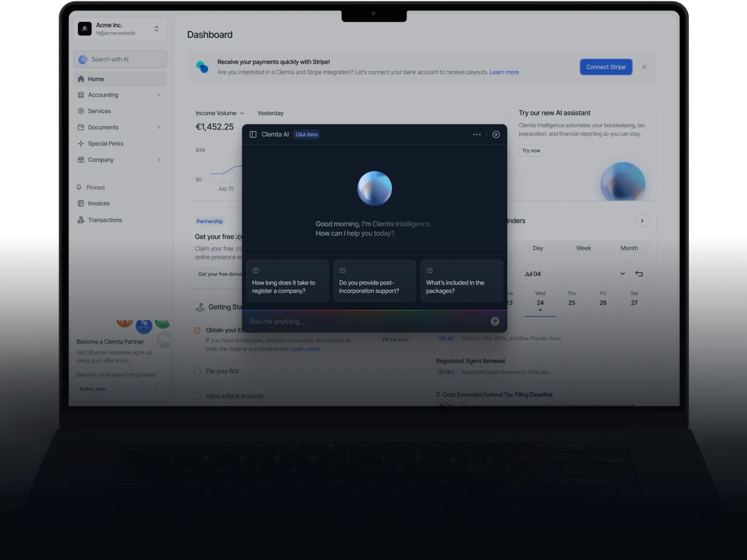Open the Acme Inc. workspace switcher
Viewport: 747px width, 560px height.
[120, 29]
